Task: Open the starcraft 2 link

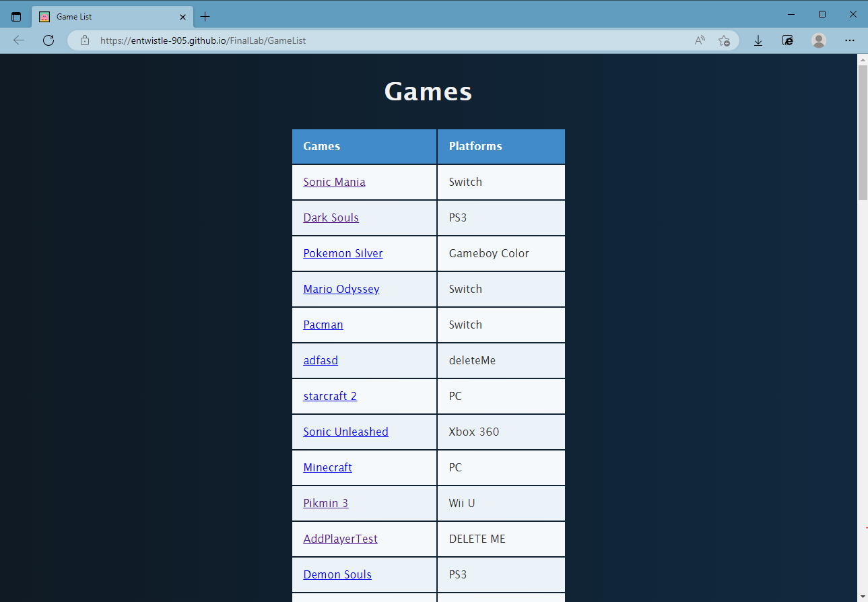Action: [x=330, y=396]
